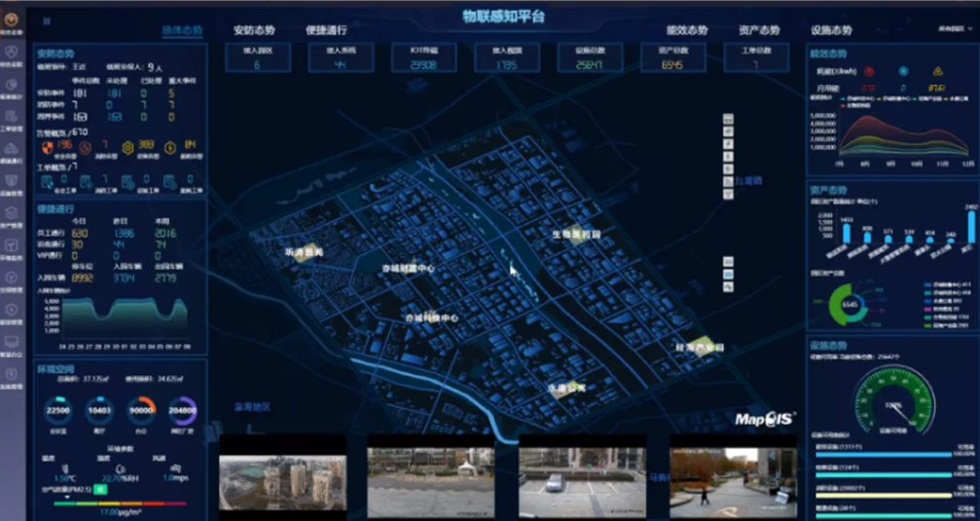Switch to the 安防态势 tab
The image size is (980, 521).
(256, 30)
